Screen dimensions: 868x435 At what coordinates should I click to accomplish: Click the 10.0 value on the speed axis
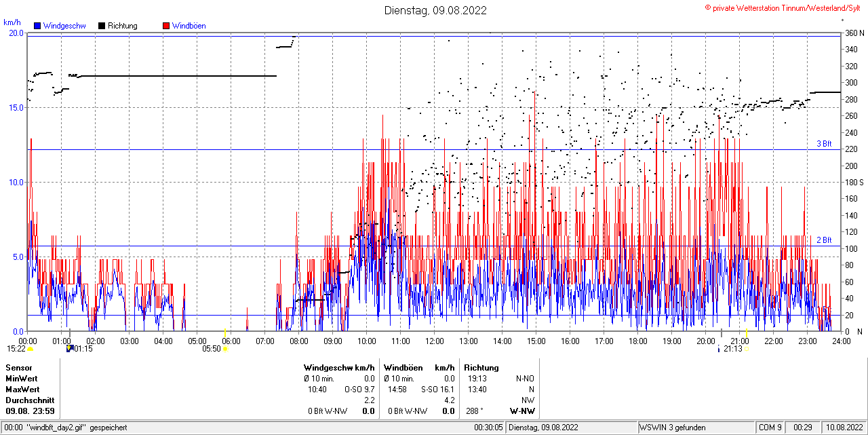point(17,182)
